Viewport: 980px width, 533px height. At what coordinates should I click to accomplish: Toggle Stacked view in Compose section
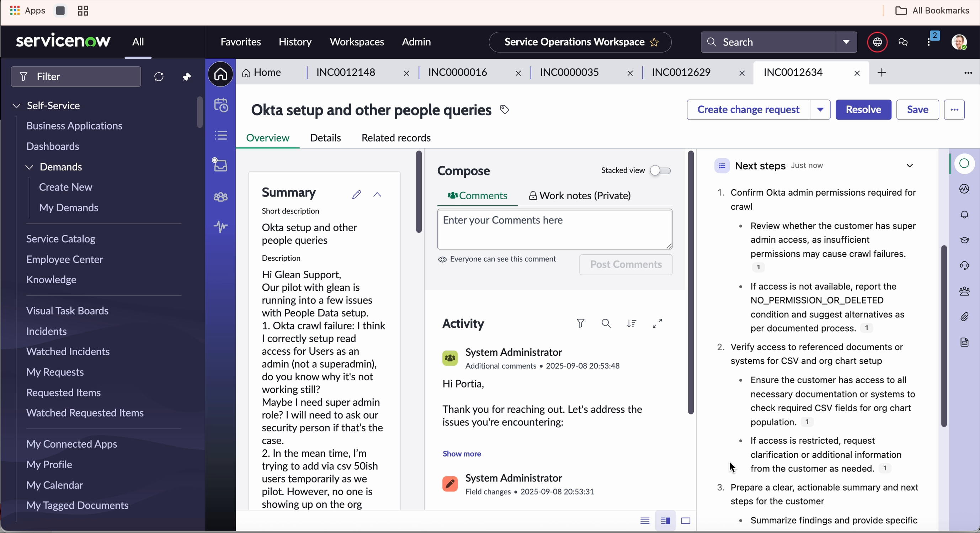coord(660,170)
